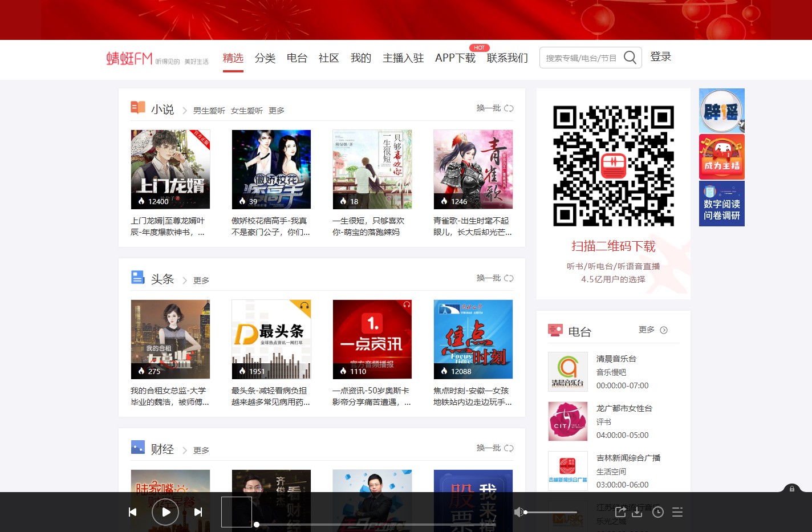Open the 我的 tab
812x532 pixels.
[x=361, y=58]
